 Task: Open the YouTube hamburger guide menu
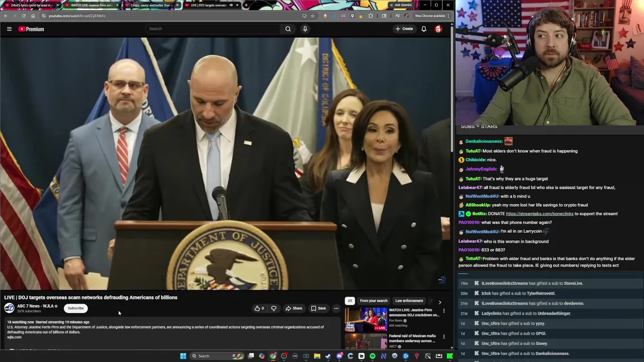coord(9,29)
